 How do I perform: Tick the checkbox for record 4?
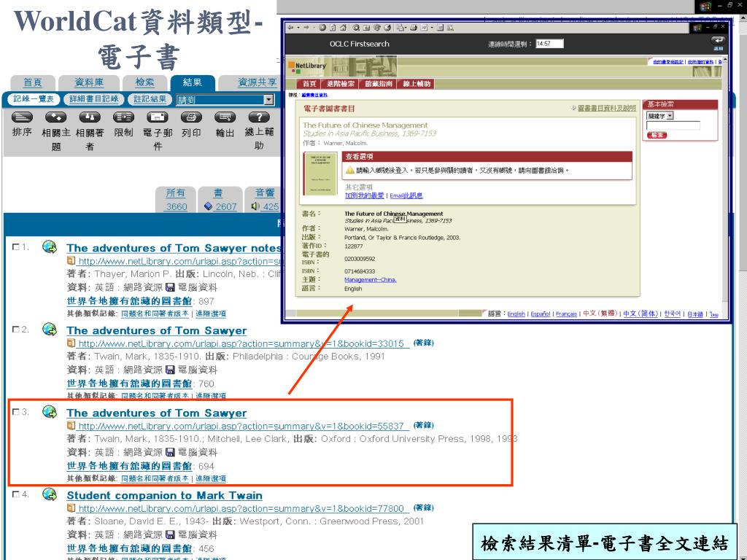coord(16,494)
